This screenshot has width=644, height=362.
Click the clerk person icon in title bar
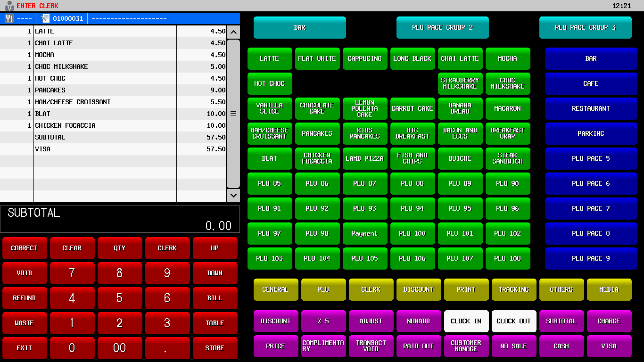click(9, 6)
